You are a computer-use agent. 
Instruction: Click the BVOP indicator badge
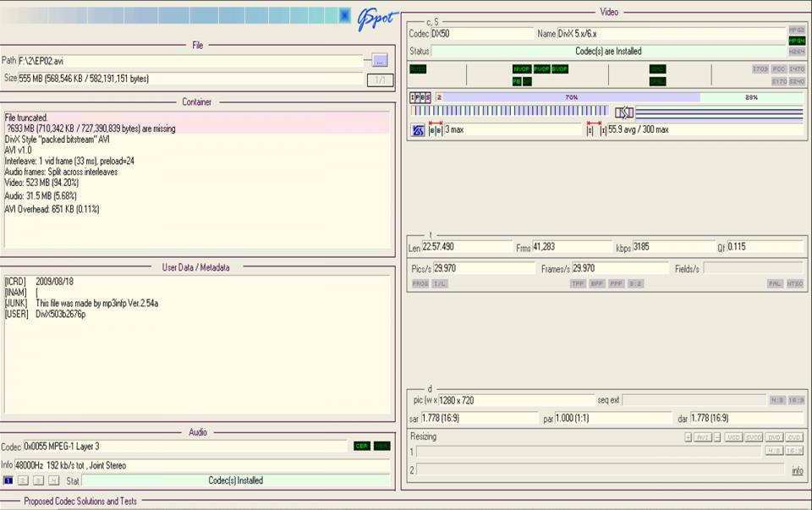click(560, 69)
